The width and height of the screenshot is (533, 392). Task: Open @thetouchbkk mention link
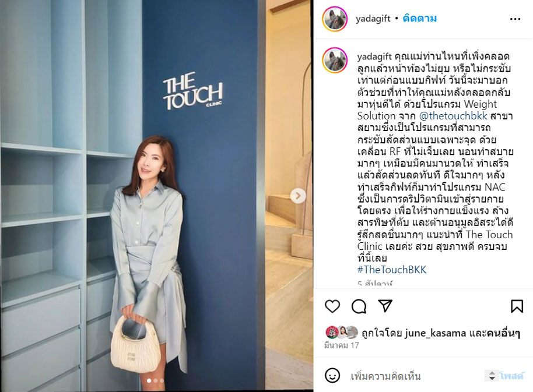(x=453, y=116)
